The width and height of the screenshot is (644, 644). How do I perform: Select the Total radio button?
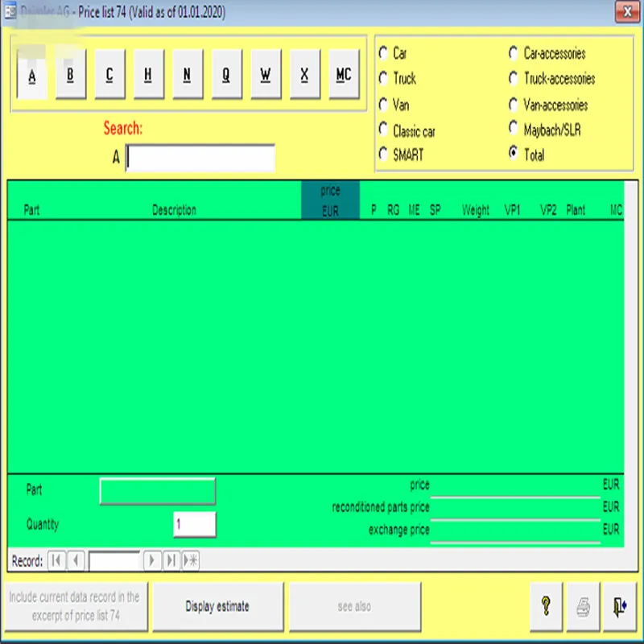pos(514,153)
